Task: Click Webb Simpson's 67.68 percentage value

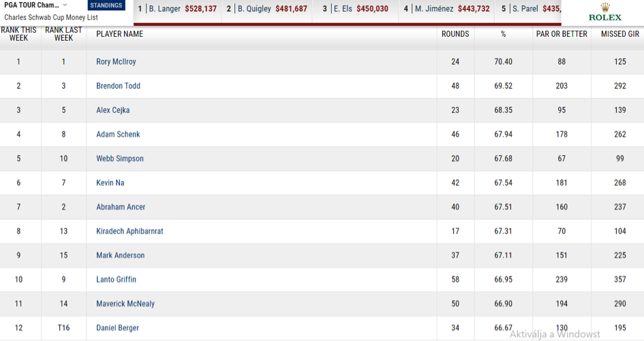Action: coord(503,159)
